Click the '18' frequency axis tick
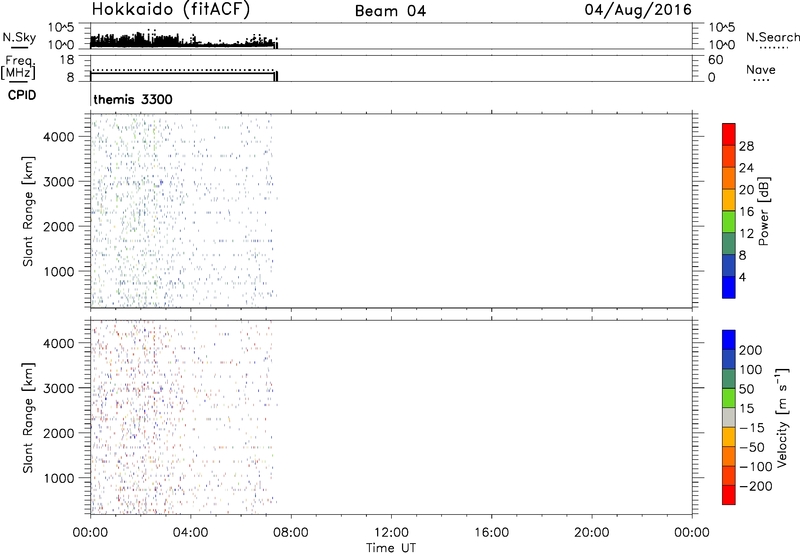Image resolution: width=800 pixels, height=554 pixels. (x=66, y=60)
